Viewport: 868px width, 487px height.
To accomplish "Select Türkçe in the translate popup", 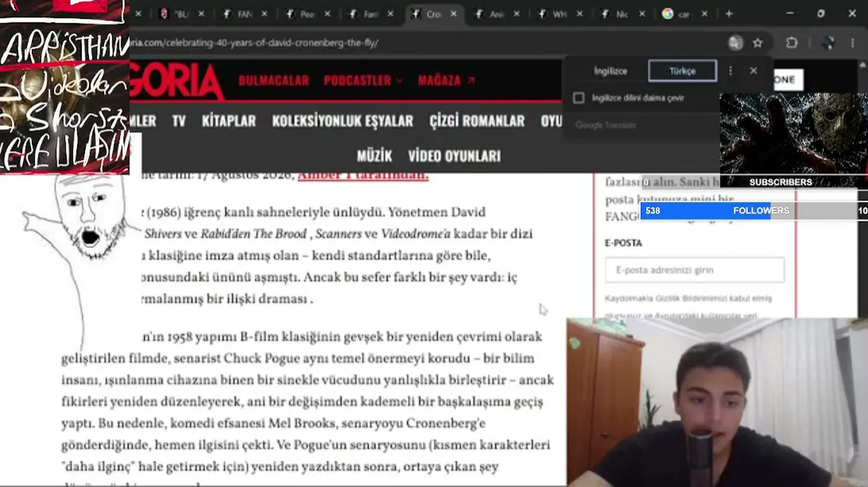I will (682, 71).
